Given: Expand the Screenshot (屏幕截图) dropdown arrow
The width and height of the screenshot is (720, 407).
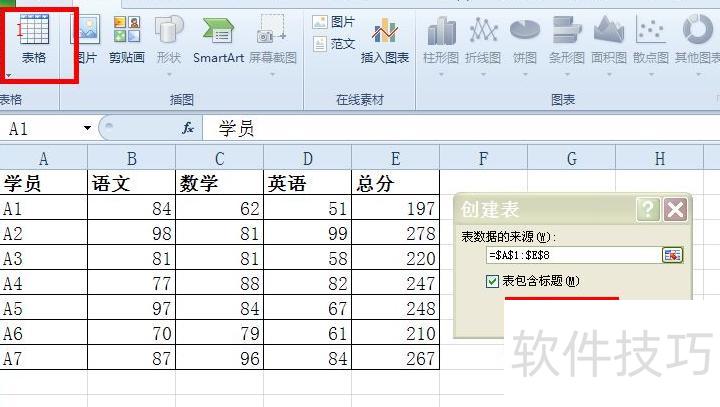Looking at the screenshot, I should (273, 74).
